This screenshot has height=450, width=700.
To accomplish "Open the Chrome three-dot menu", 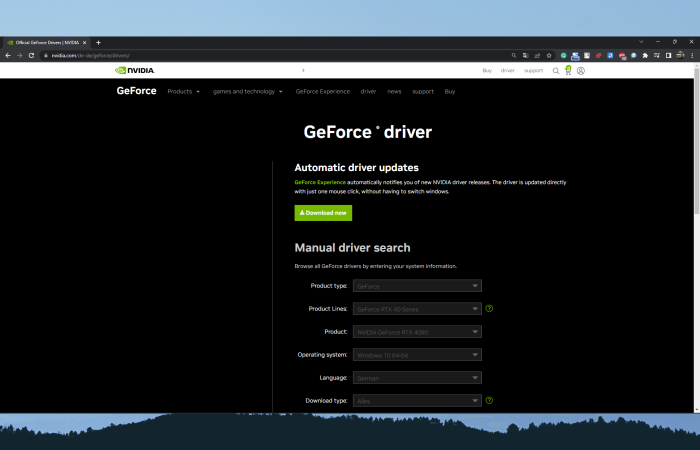I will (692, 55).
